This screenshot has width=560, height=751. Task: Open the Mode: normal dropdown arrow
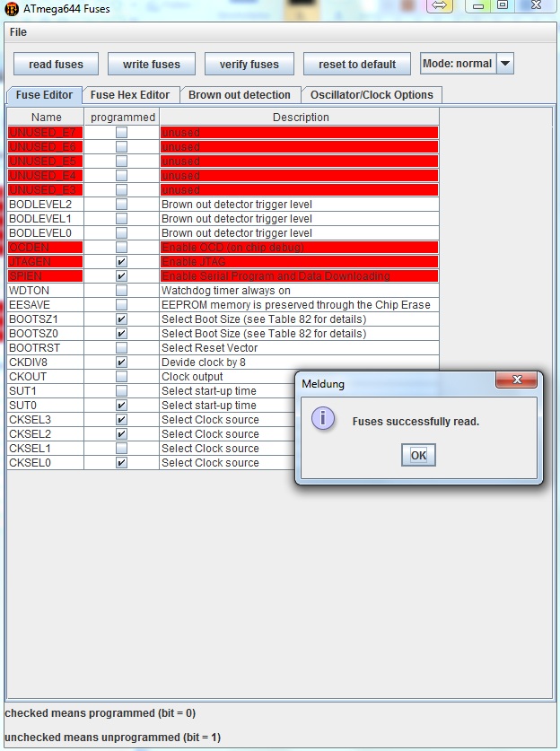point(505,64)
